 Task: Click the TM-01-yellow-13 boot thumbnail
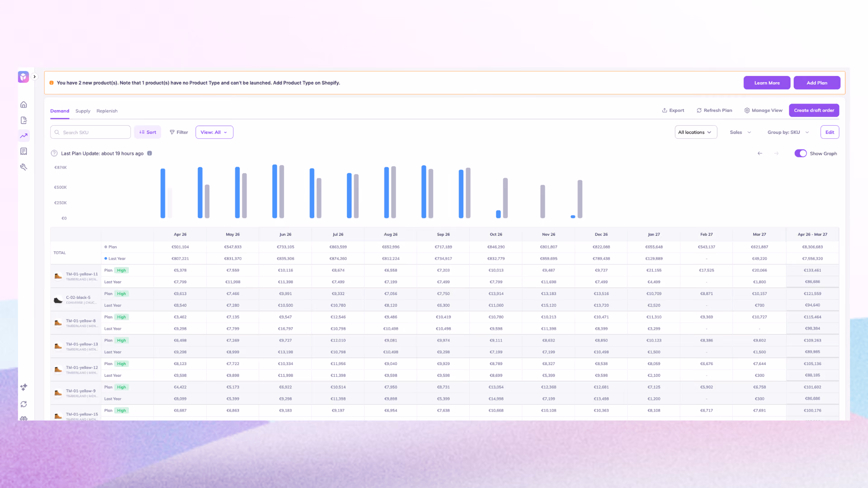point(58,346)
